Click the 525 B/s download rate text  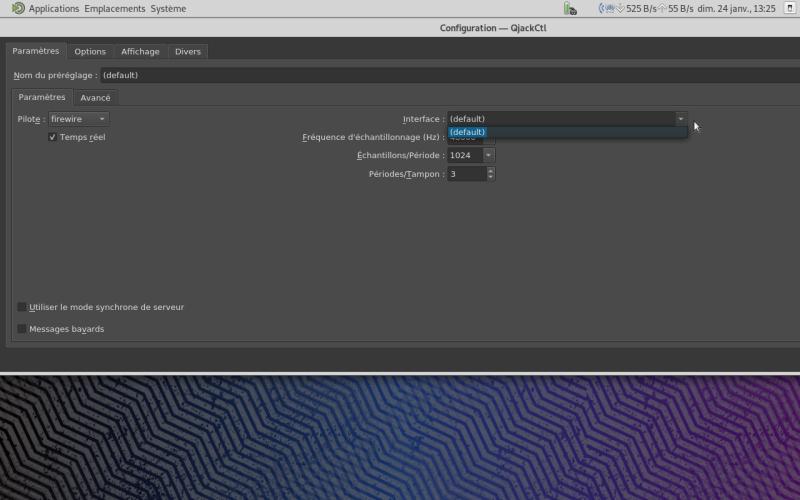click(x=641, y=9)
